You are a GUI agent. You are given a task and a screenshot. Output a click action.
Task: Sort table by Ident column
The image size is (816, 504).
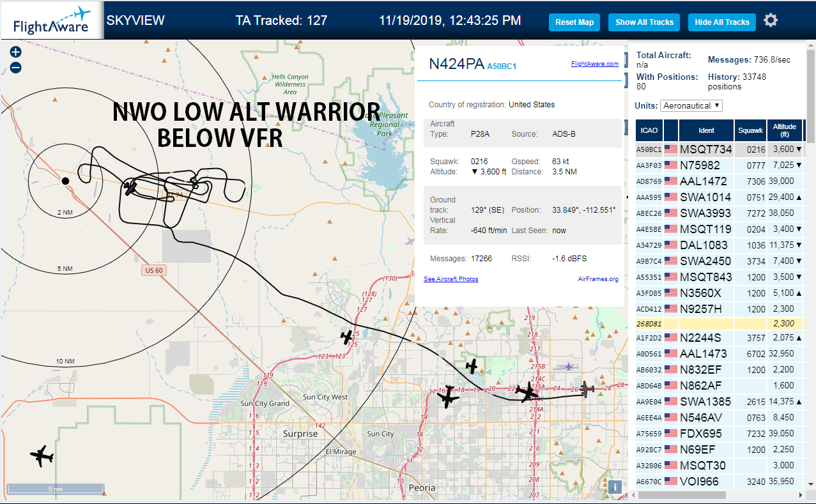pos(706,130)
